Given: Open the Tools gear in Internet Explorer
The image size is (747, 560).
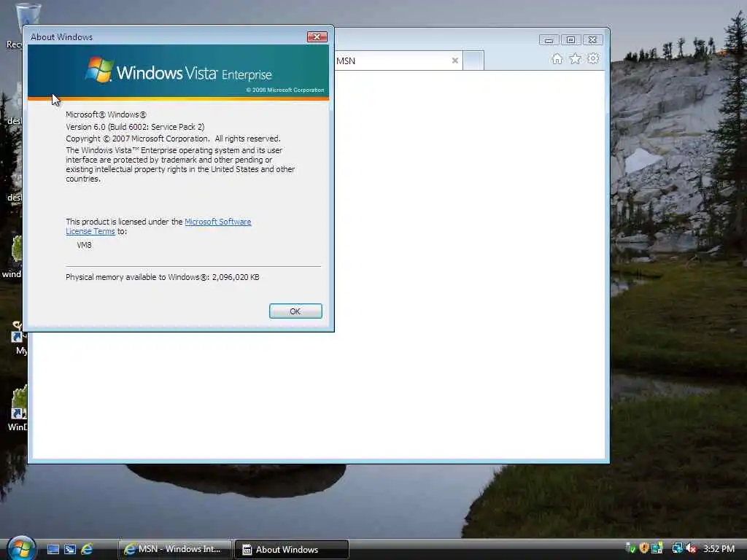Looking at the screenshot, I should tap(593, 58).
